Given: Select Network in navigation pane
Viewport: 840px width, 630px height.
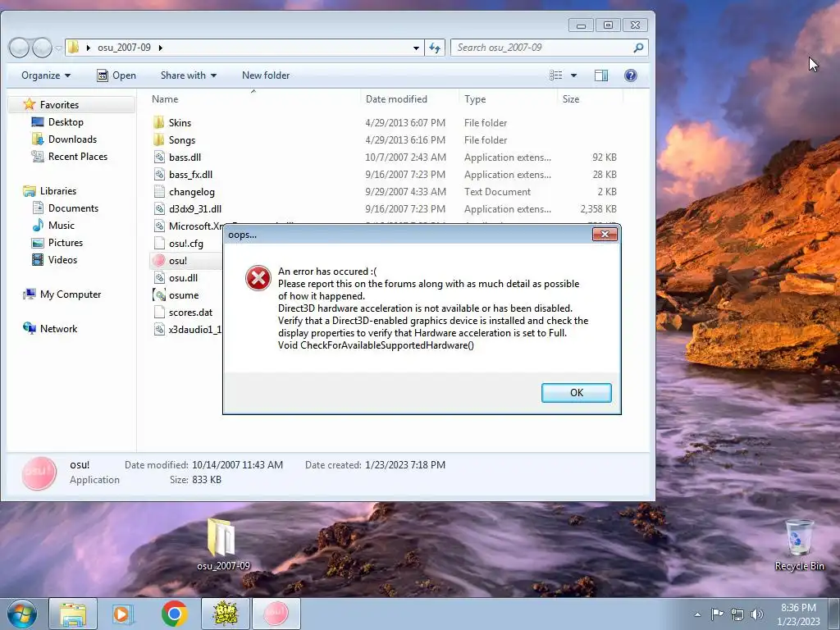Looking at the screenshot, I should (50, 328).
